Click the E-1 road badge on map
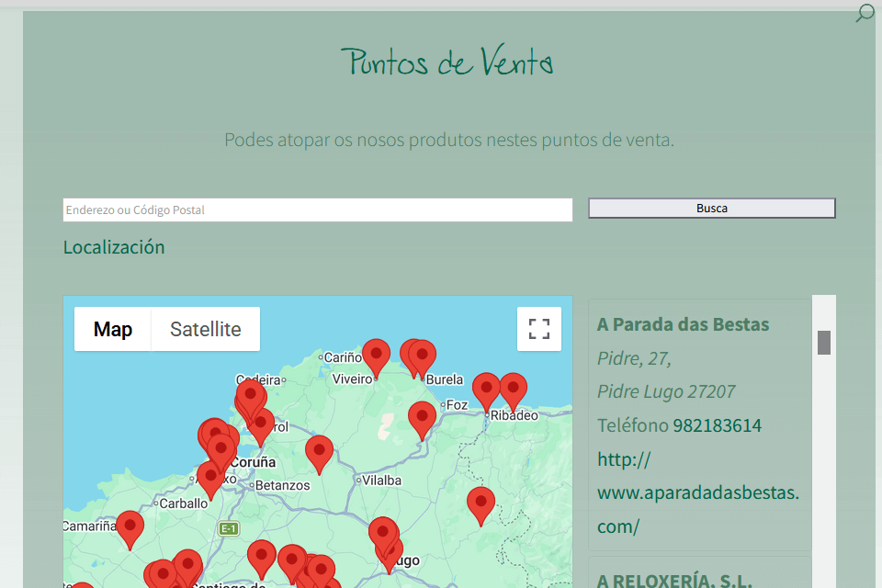 pyautogui.click(x=229, y=528)
